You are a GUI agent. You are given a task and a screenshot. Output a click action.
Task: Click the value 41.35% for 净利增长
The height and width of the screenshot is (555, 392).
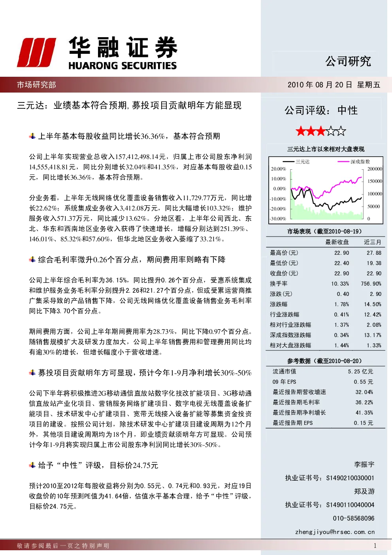[x=364, y=413]
